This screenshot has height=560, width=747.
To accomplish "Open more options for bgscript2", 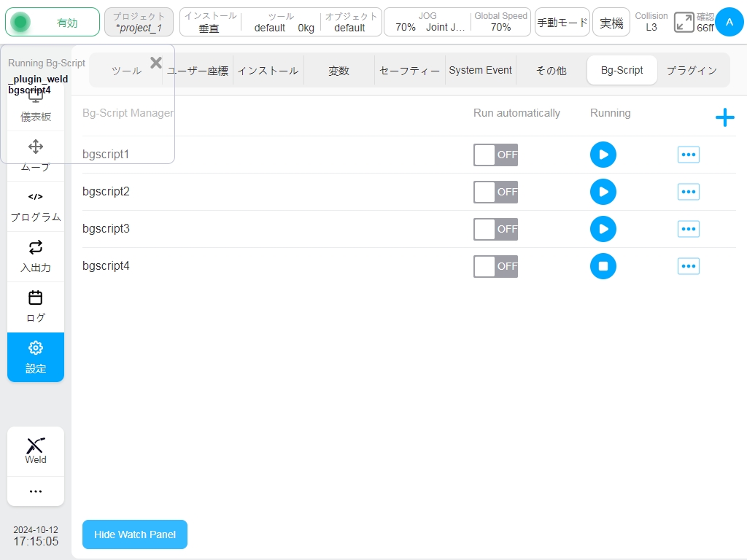I will coord(689,192).
